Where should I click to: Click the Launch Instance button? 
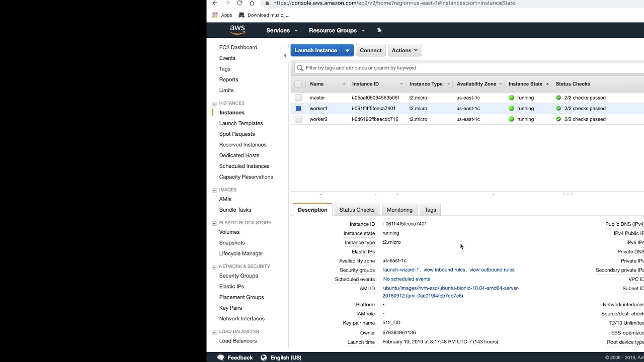click(316, 50)
